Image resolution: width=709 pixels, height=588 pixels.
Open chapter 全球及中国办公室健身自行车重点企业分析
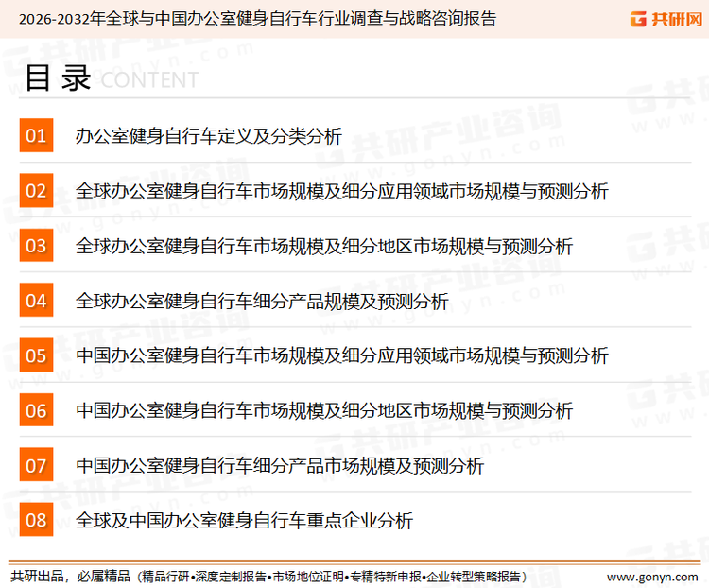tap(244, 520)
